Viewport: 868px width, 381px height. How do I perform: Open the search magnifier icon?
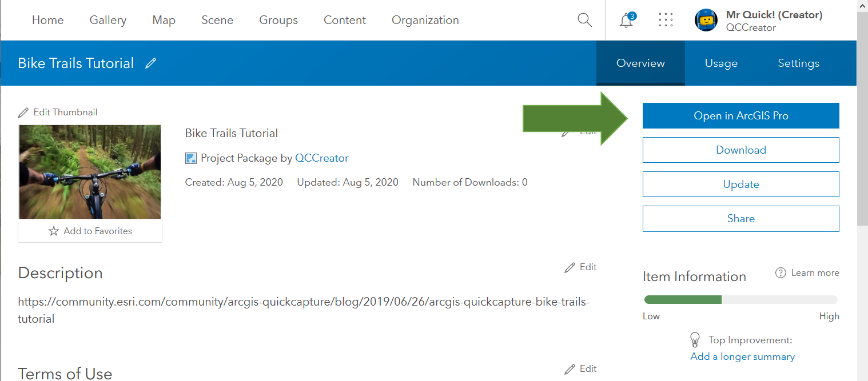[584, 20]
